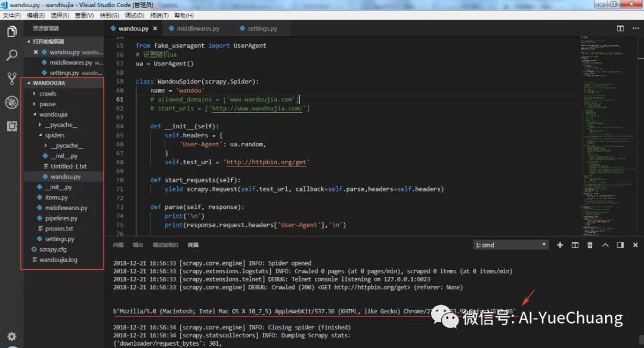
Task: Open the 终端(T) menu
Action: click(x=159, y=15)
